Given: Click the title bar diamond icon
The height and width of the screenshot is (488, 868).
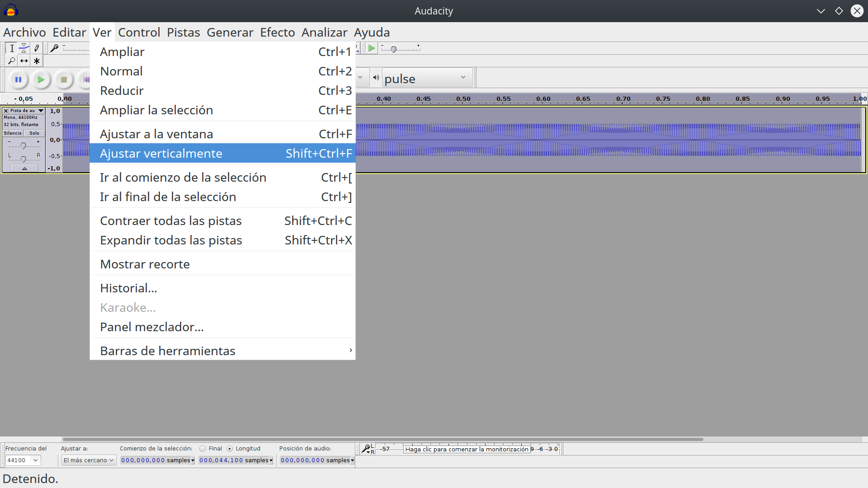Looking at the screenshot, I should tap(839, 11).
